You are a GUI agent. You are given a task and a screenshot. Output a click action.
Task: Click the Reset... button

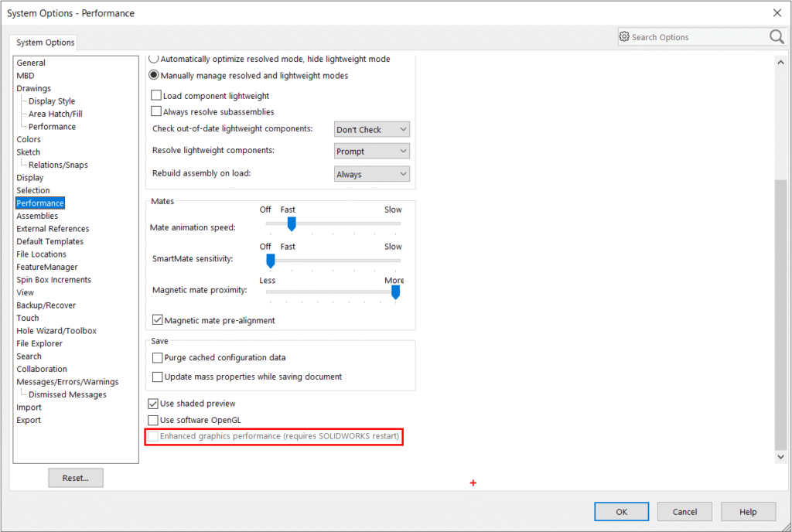(76, 478)
